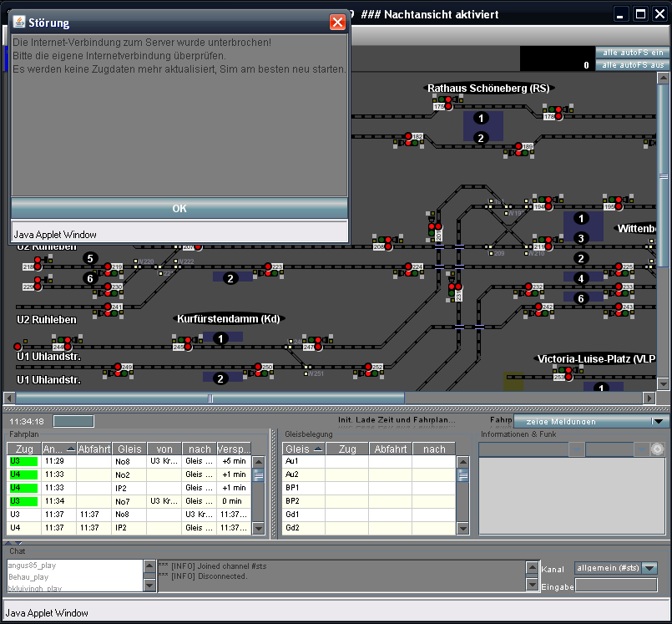The width and height of the screenshot is (672, 624).
Task: Click vertical signal 231
Action: pos(455,287)
